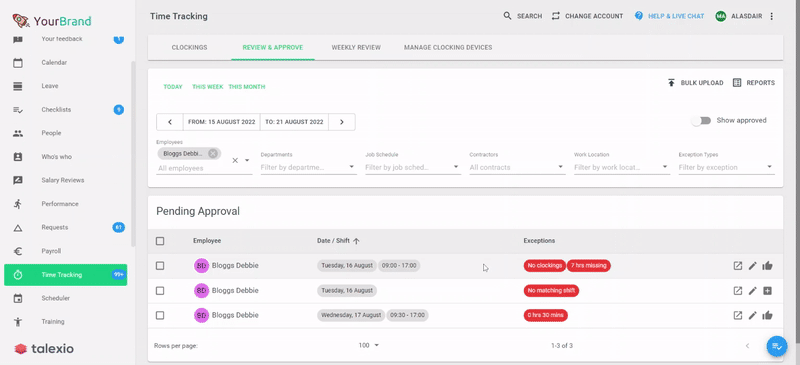Viewport: 800px width, 365px height.
Task: Click the No clockings exception badge
Action: (545, 265)
